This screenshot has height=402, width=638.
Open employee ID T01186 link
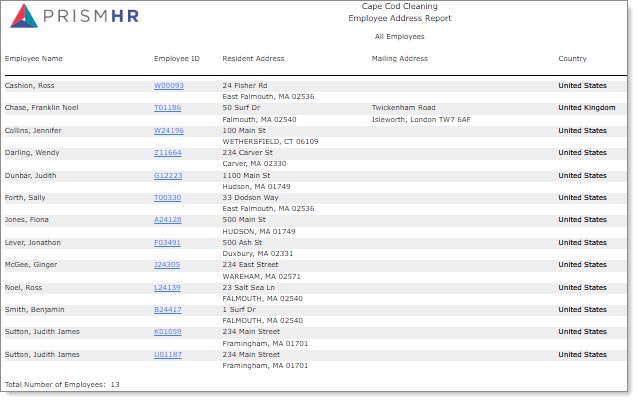pos(167,108)
